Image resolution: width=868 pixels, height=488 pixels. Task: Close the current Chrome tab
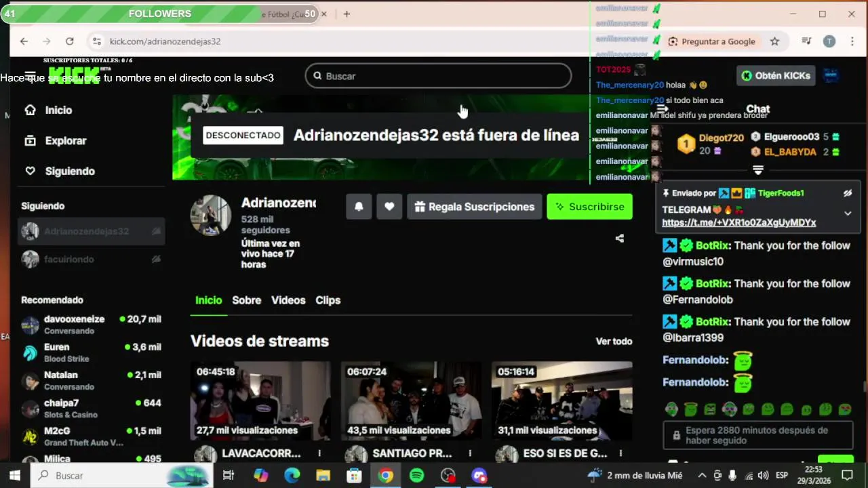click(x=324, y=14)
